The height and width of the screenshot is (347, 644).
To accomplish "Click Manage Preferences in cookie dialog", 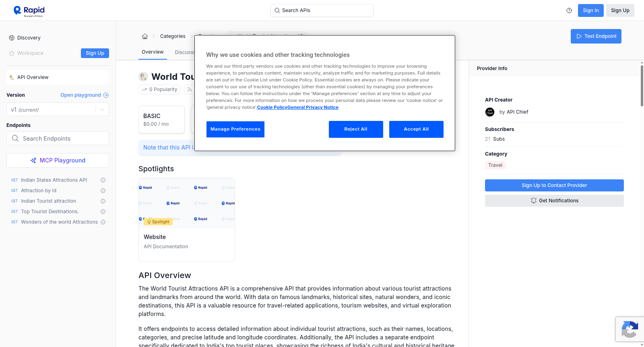I will coord(235,129).
